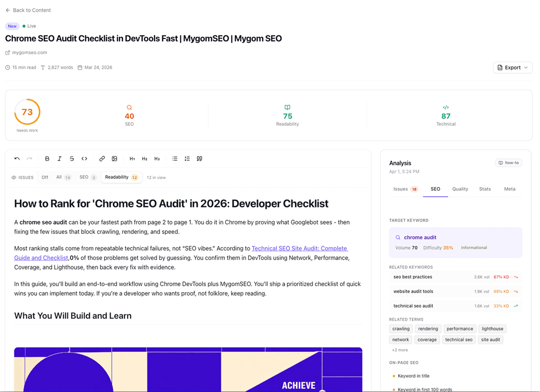The width and height of the screenshot is (540, 392).
Task: Toggle bold formatting in the editor
Action: [x=47, y=159]
